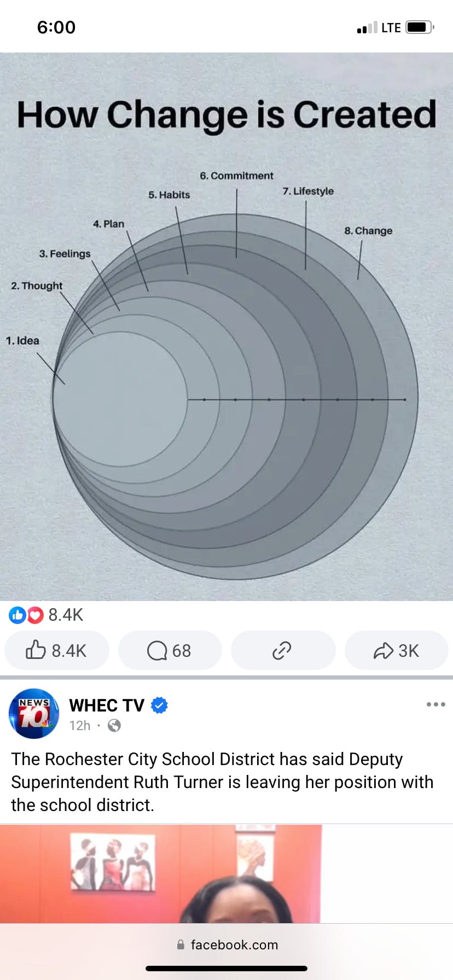Image resolution: width=453 pixels, height=980 pixels.
Task: Tap the 12h post timestamp
Action: pos(80,726)
